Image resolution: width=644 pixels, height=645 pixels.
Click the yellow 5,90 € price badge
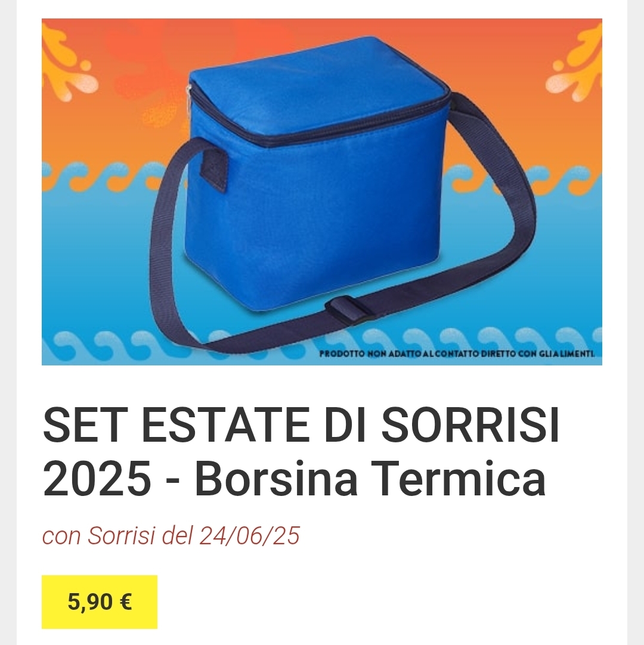pos(100,602)
